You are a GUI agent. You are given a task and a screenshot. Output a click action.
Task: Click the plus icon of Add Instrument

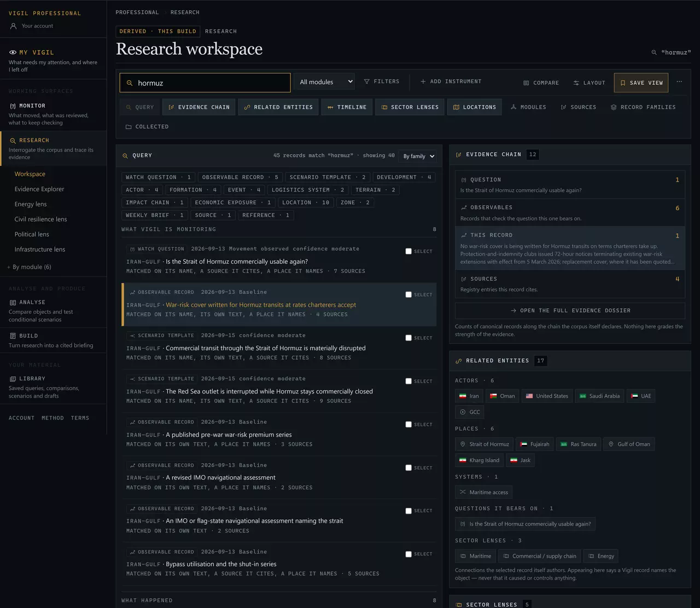pyautogui.click(x=423, y=82)
